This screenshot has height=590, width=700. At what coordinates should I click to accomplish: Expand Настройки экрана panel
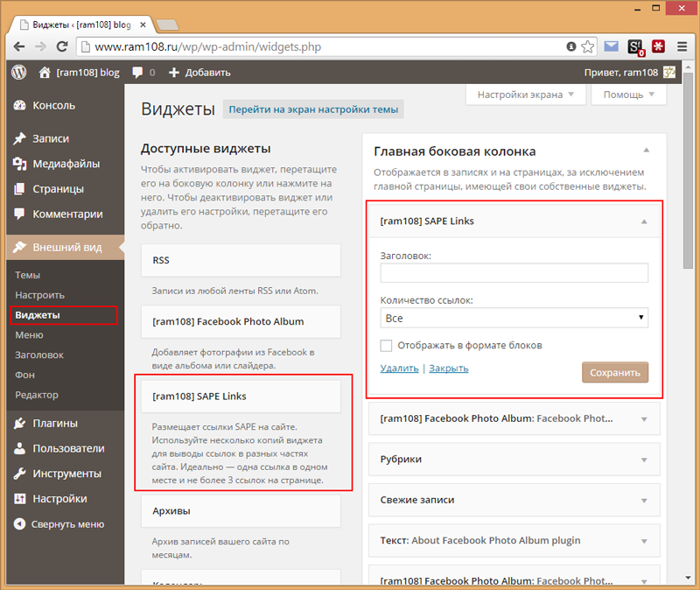526,95
